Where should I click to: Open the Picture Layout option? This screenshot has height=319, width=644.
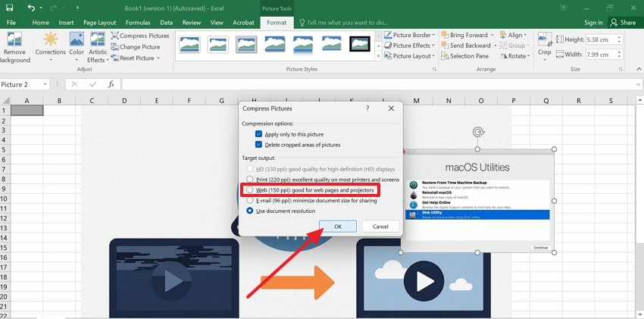pos(409,56)
